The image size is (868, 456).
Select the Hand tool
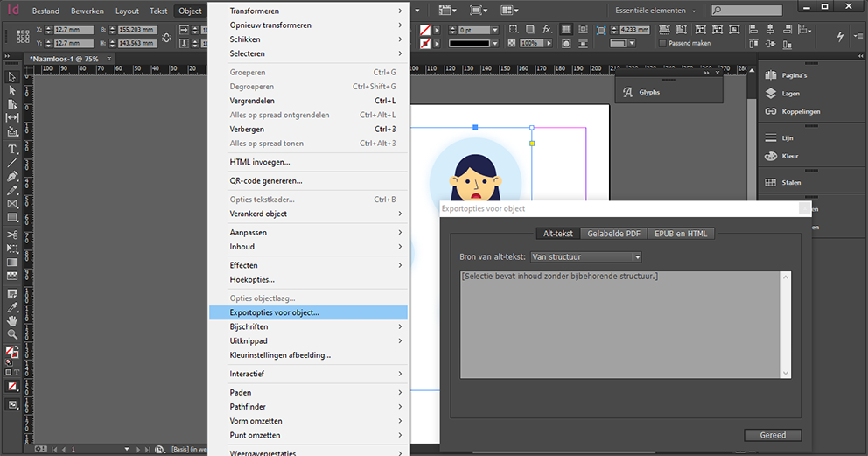12,320
